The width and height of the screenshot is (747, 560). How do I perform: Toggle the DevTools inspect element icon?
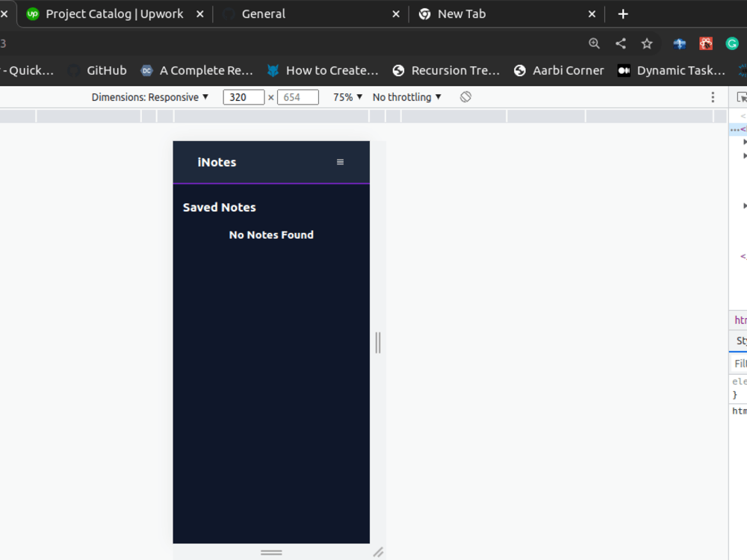click(x=741, y=97)
